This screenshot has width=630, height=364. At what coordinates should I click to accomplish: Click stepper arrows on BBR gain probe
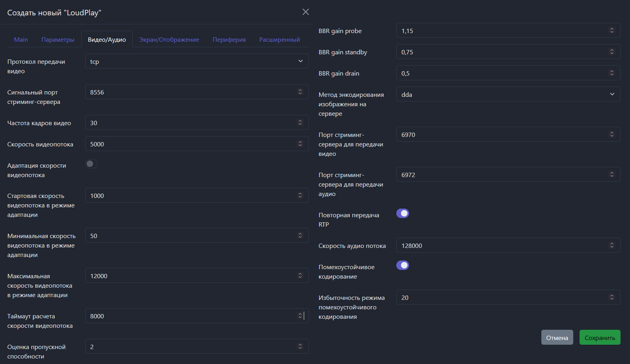612,30
